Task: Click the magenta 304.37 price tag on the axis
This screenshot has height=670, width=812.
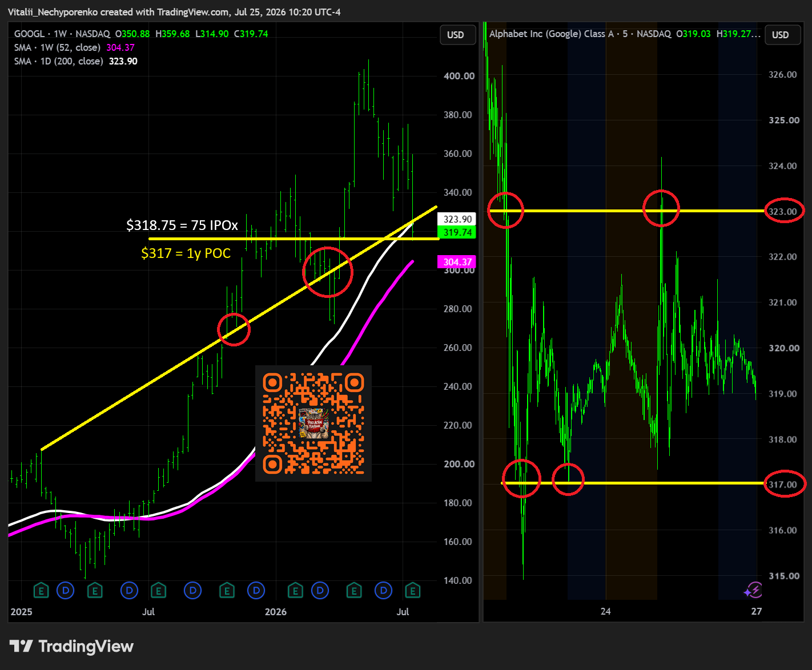Action: click(457, 262)
